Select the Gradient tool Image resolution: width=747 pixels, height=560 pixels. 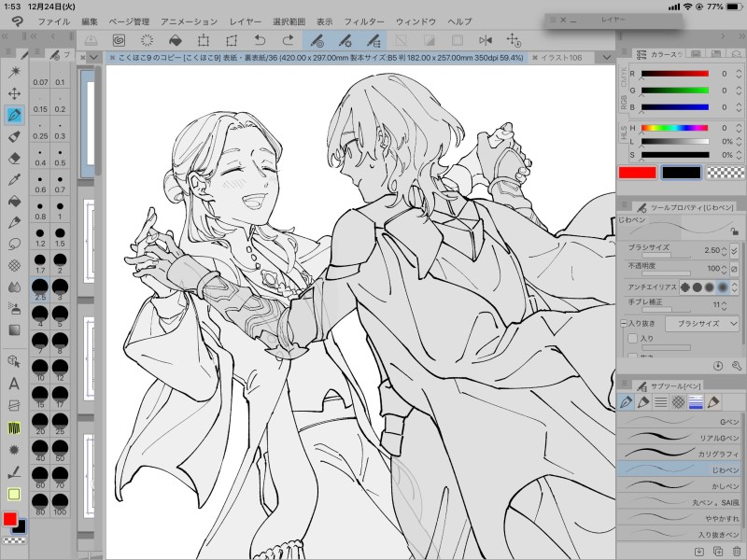pyautogui.click(x=14, y=330)
